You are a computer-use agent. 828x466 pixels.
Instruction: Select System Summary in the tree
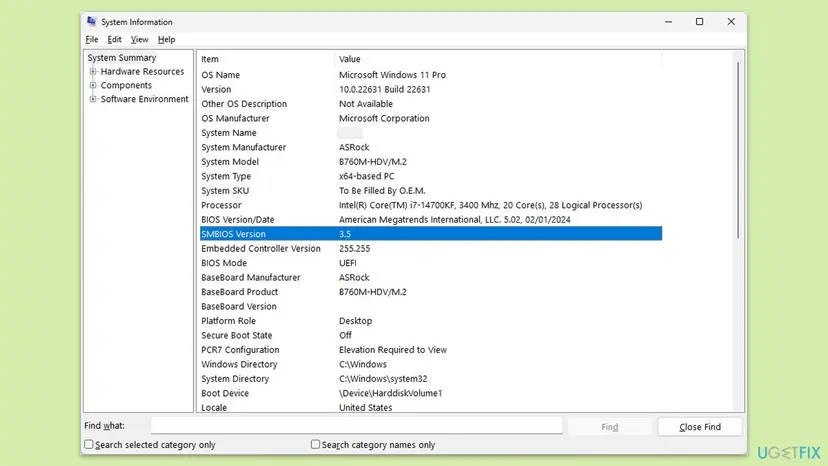(121, 58)
